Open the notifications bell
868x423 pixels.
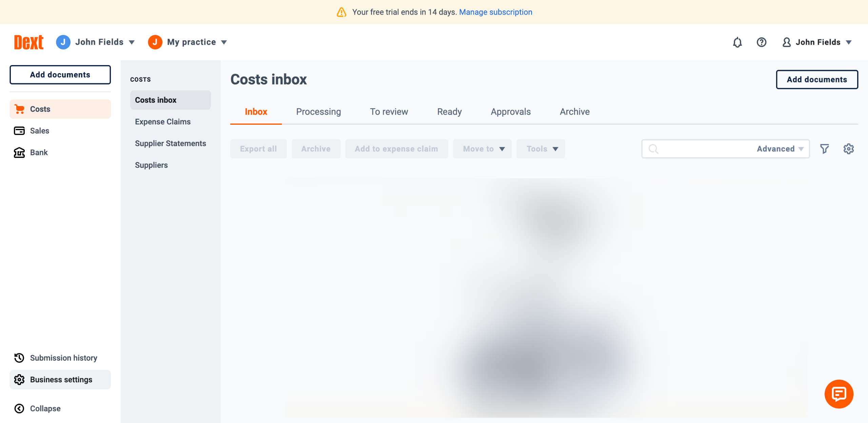pyautogui.click(x=737, y=42)
